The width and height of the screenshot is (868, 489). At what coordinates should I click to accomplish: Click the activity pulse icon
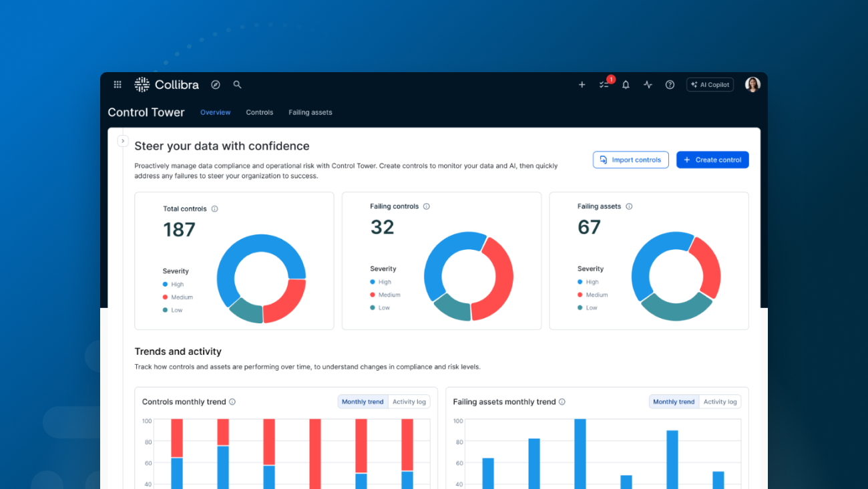pyautogui.click(x=648, y=85)
